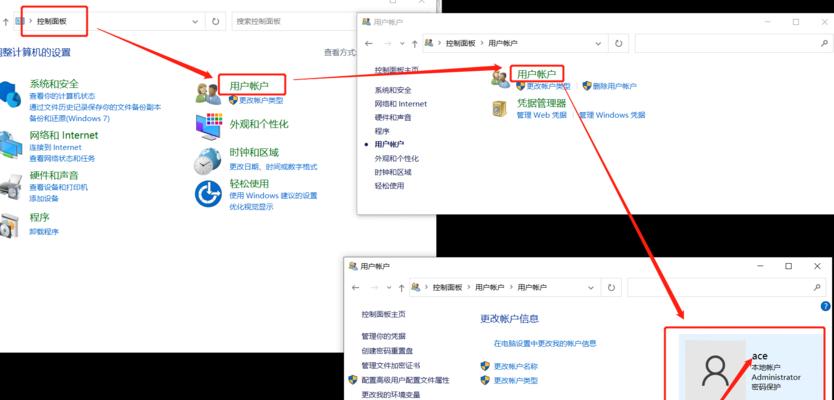Viewport: 834px width, 400px height.
Task: Go up one level in 凭据管理器 window
Action: pyautogui.click(x=414, y=44)
